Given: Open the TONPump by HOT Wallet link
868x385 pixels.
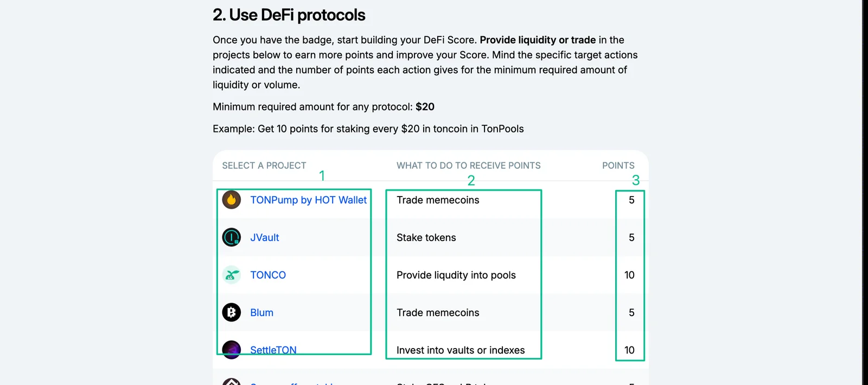Looking at the screenshot, I should pyautogui.click(x=308, y=200).
